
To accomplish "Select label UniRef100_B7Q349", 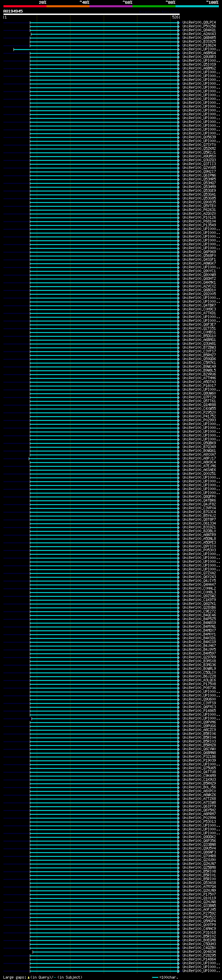I will coord(199,447).
